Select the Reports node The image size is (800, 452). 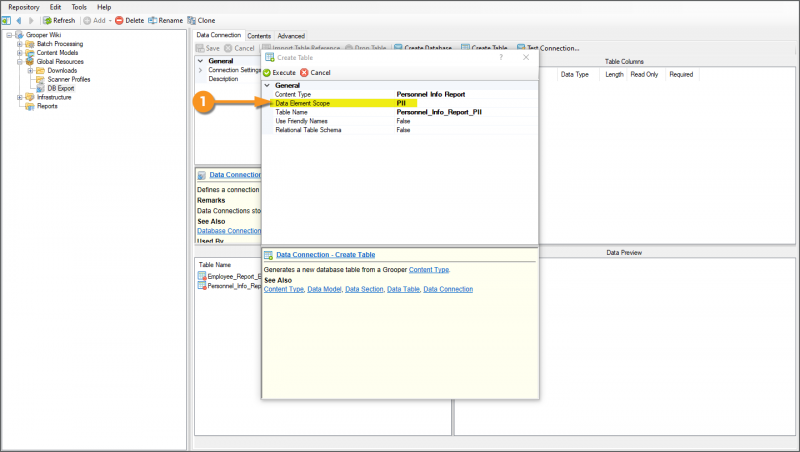47,106
